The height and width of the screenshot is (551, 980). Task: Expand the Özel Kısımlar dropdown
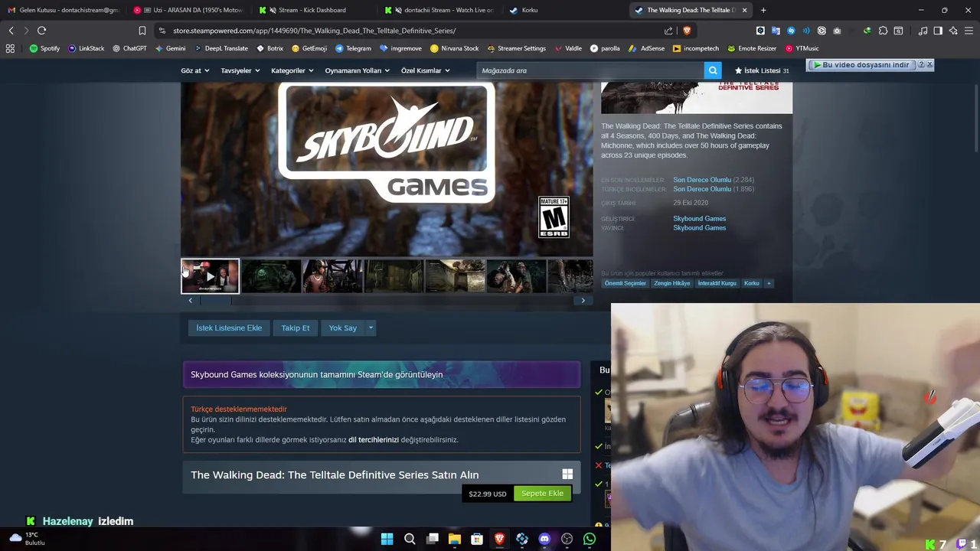425,70
